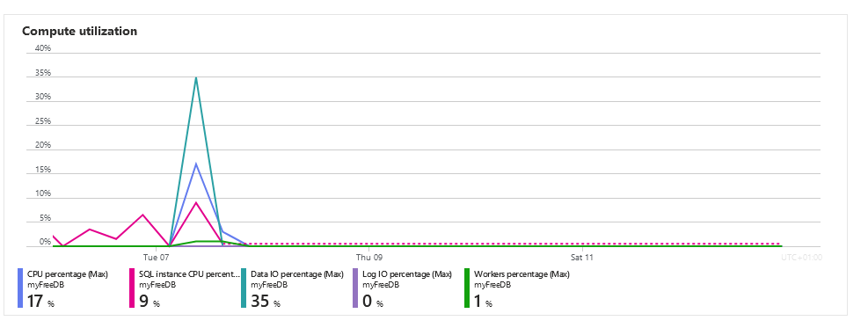Click the purple Log IO percentage swatch

pyautogui.click(x=355, y=288)
